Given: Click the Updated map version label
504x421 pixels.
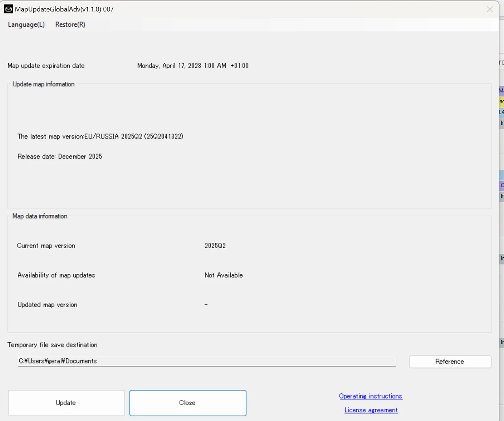Looking at the screenshot, I should tap(47, 305).
